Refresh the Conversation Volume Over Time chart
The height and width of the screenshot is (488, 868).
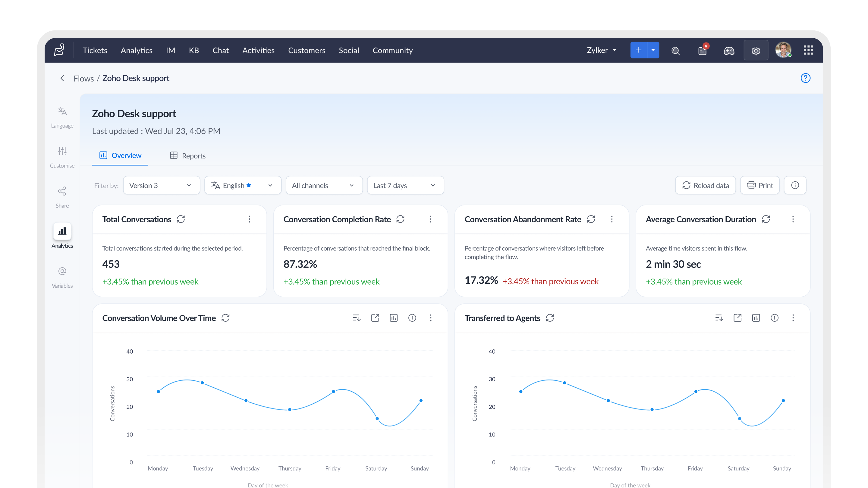coord(225,318)
